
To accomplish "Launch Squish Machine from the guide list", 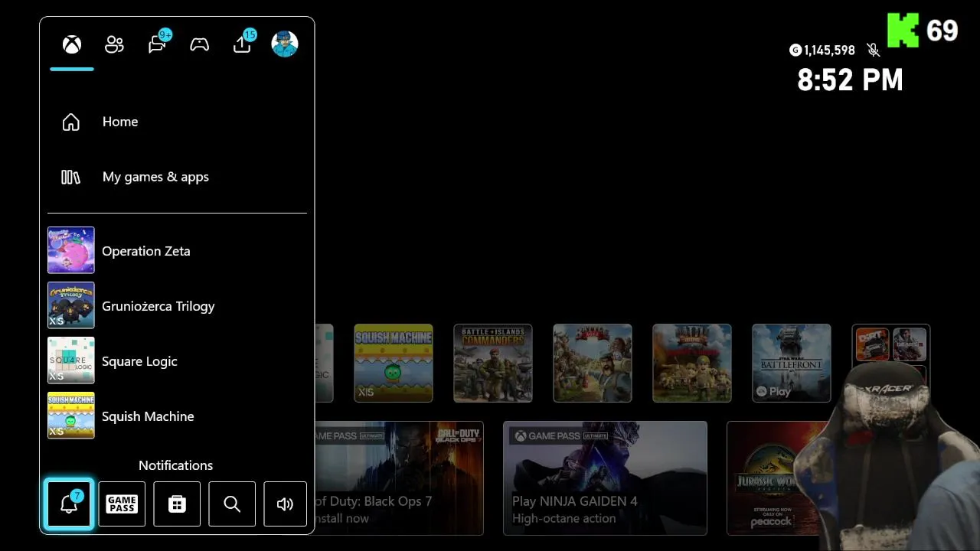I will point(177,416).
